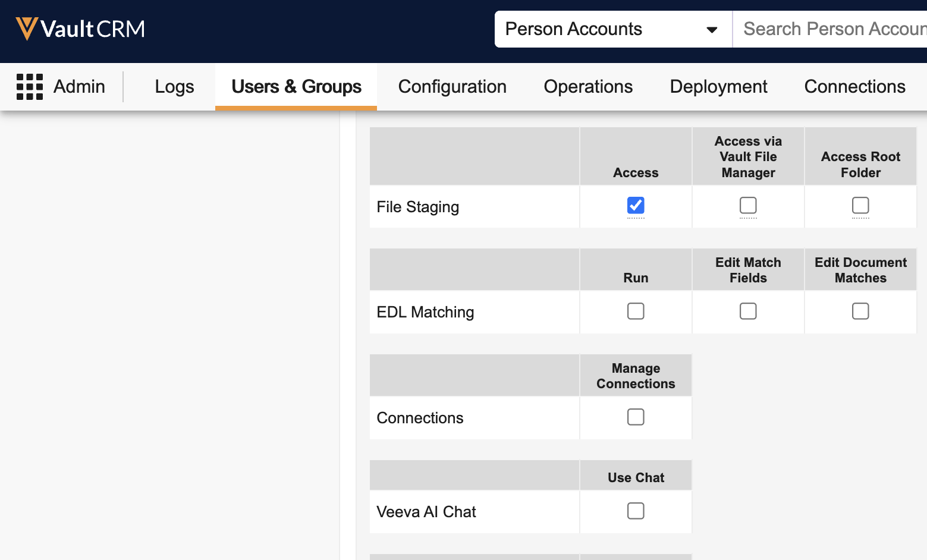Open the Deployment tab
The height and width of the screenshot is (560, 927).
(x=718, y=87)
